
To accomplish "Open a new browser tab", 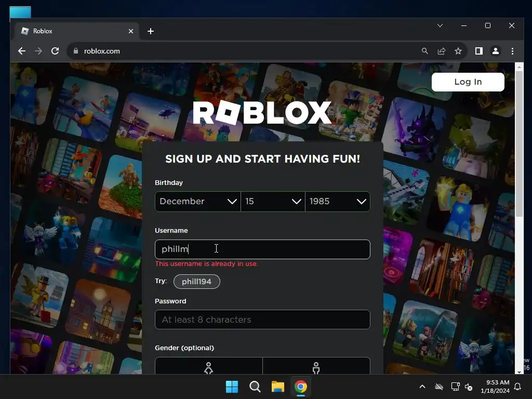I will (x=151, y=31).
